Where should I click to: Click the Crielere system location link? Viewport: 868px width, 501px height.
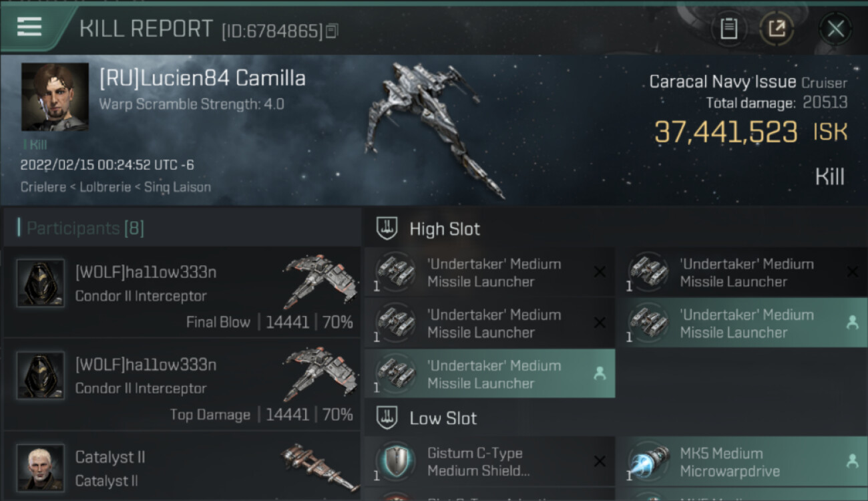(43, 187)
